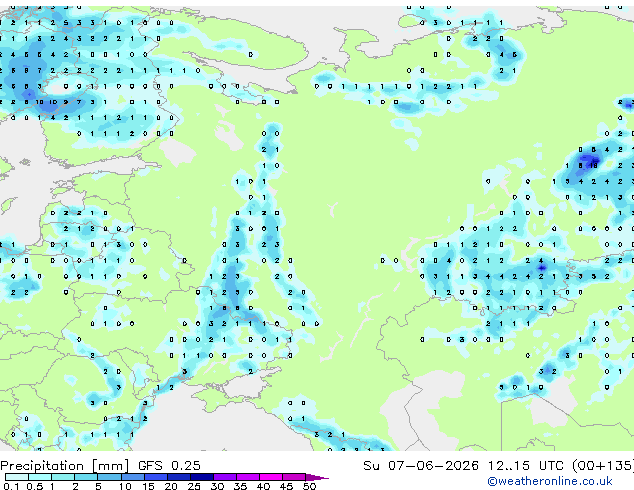The height and width of the screenshot is (490, 634).
Task: Click the '40' legend label
Action: tap(263, 486)
